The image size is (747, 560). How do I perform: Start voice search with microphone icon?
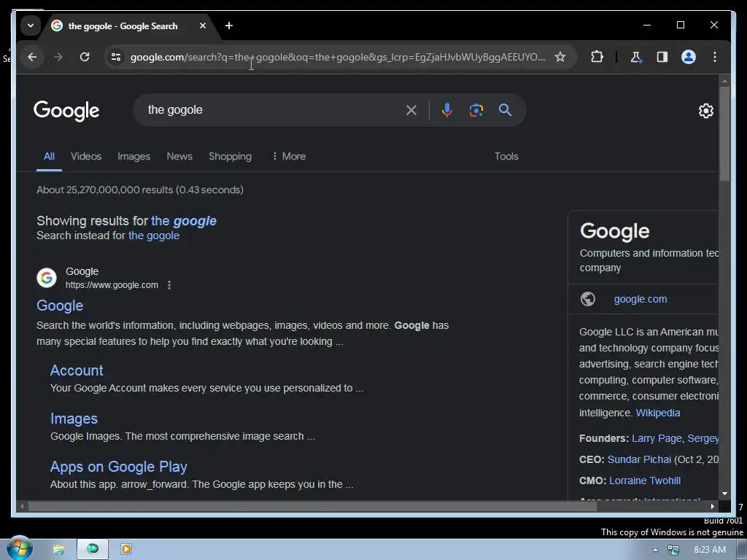point(447,111)
